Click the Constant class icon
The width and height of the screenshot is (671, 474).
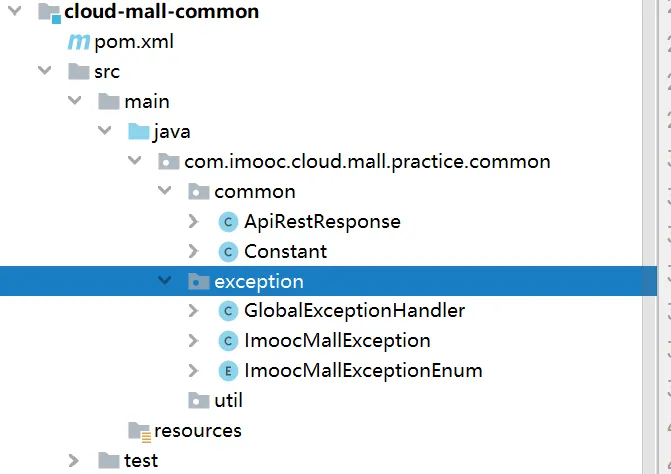coord(228,251)
